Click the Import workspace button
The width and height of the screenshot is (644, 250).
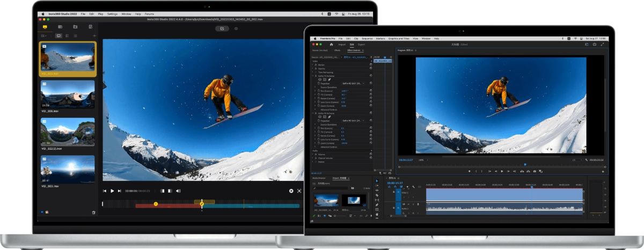point(342,45)
